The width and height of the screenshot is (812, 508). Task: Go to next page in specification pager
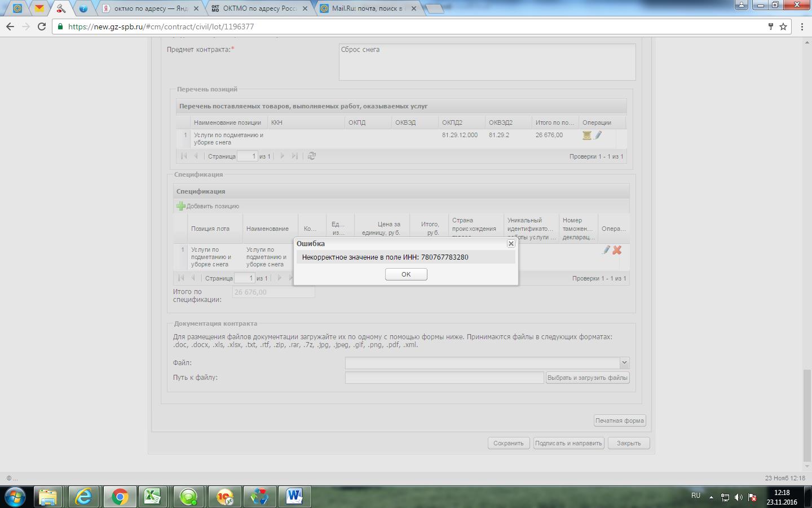pyautogui.click(x=280, y=278)
